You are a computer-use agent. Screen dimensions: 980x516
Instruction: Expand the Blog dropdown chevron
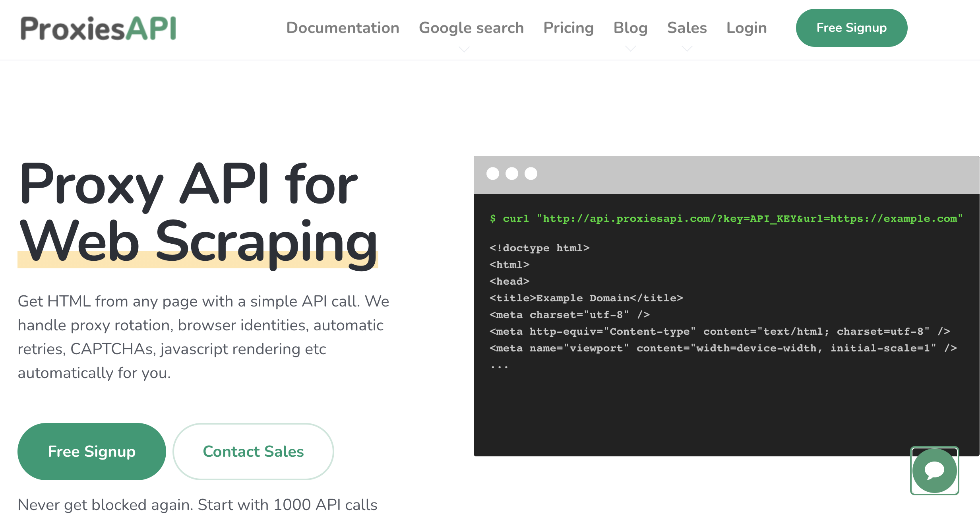631,48
